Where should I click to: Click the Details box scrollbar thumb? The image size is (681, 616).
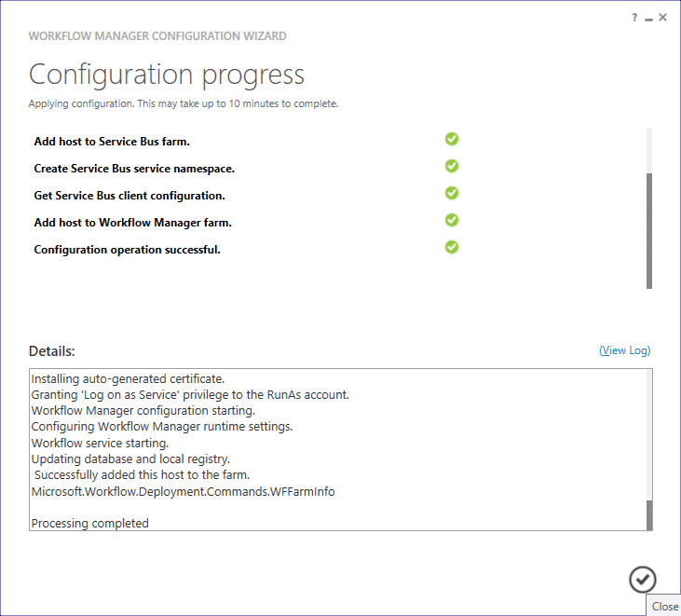coord(649,515)
